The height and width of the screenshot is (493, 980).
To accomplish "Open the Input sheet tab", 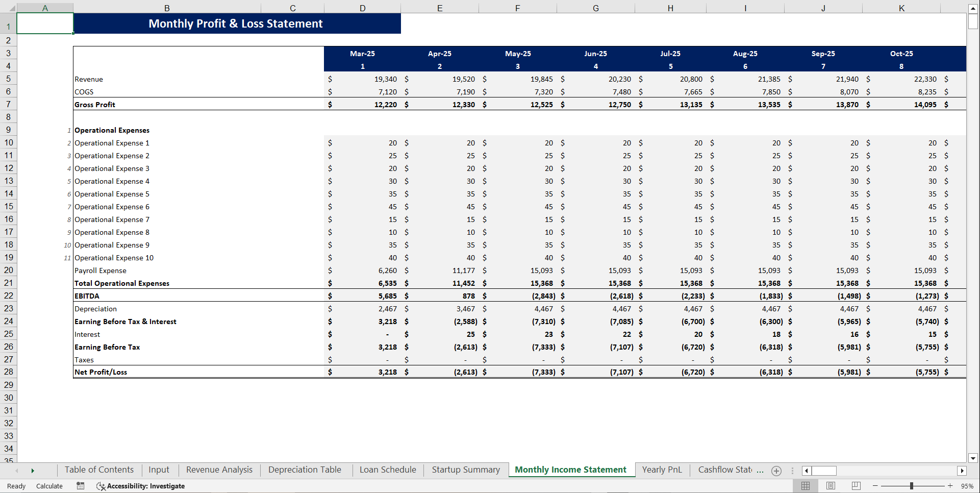I will 159,470.
